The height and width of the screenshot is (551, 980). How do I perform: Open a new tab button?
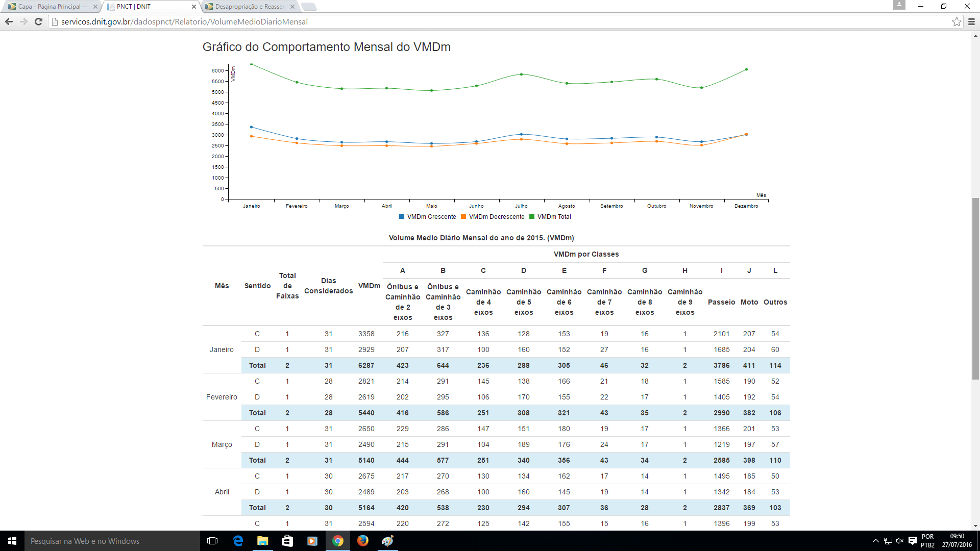tap(309, 7)
